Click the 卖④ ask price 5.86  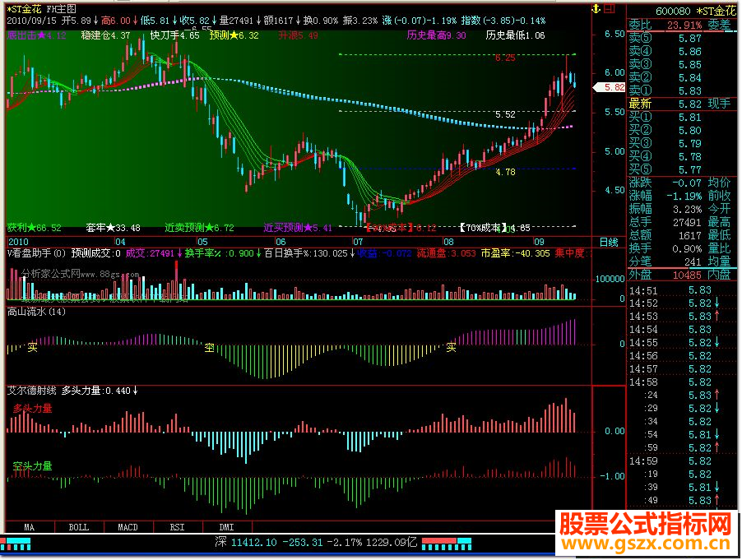tap(690, 52)
